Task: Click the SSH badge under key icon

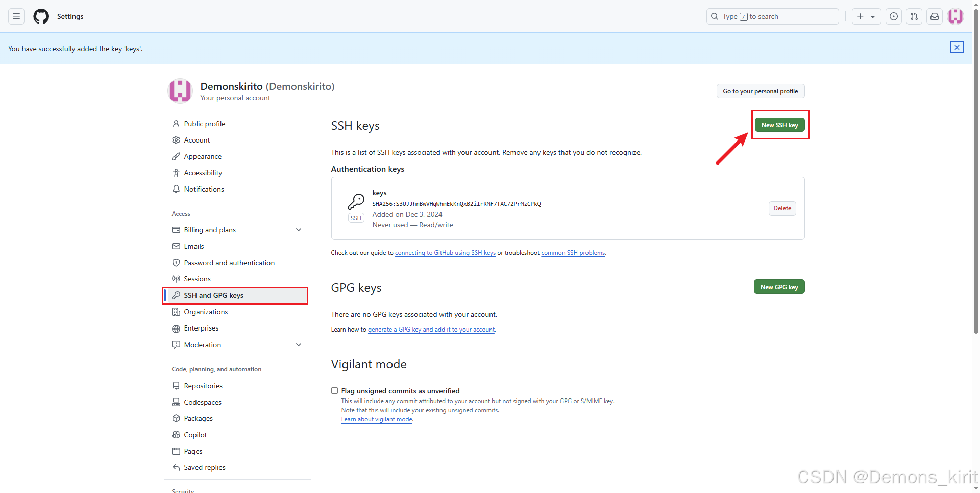Action: pos(356,218)
